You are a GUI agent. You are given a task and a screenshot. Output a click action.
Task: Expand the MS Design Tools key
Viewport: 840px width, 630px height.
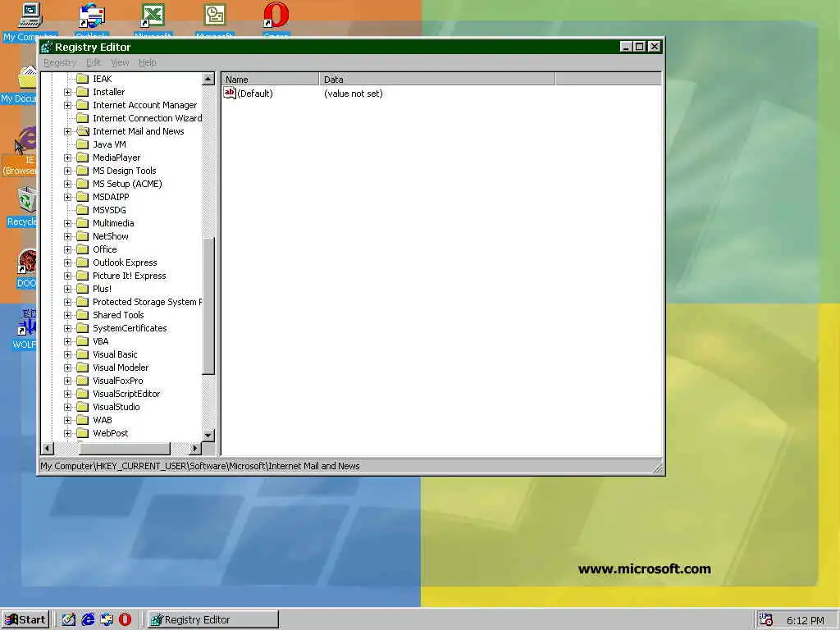point(67,171)
